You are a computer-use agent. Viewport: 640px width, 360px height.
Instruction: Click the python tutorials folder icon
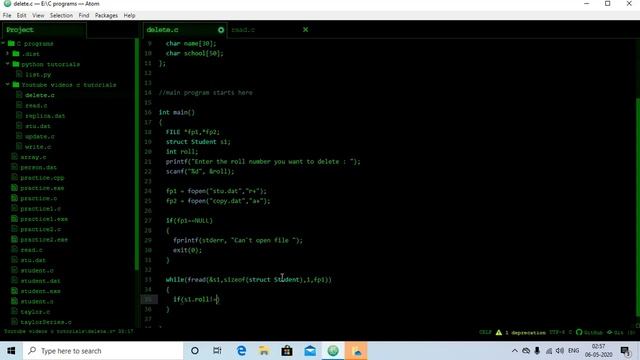click(x=16, y=64)
